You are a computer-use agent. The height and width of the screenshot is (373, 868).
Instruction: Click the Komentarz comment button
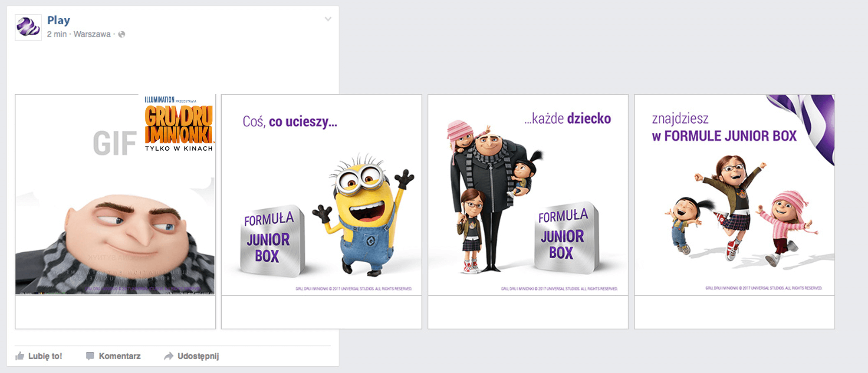[x=113, y=356]
